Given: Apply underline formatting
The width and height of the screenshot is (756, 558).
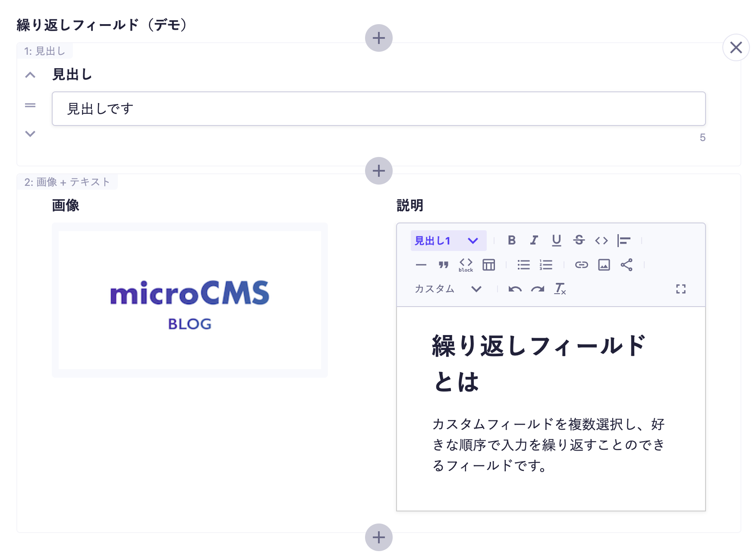Looking at the screenshot, I should [x=557, y=240].
